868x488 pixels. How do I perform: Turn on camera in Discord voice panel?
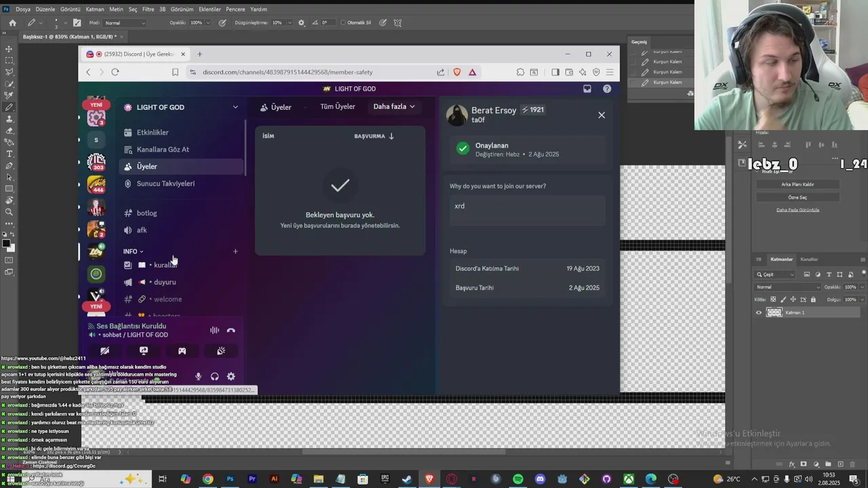pyautogui.click(x=104, y=351)
